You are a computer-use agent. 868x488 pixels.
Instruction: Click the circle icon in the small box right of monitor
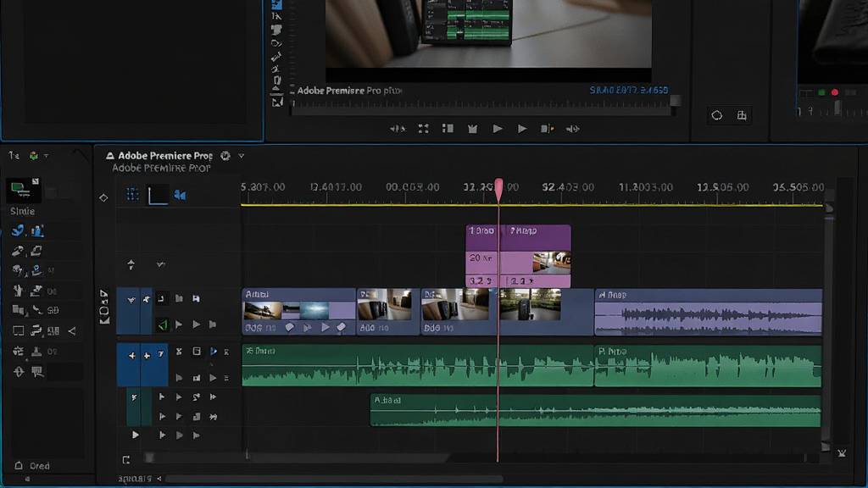717,115
